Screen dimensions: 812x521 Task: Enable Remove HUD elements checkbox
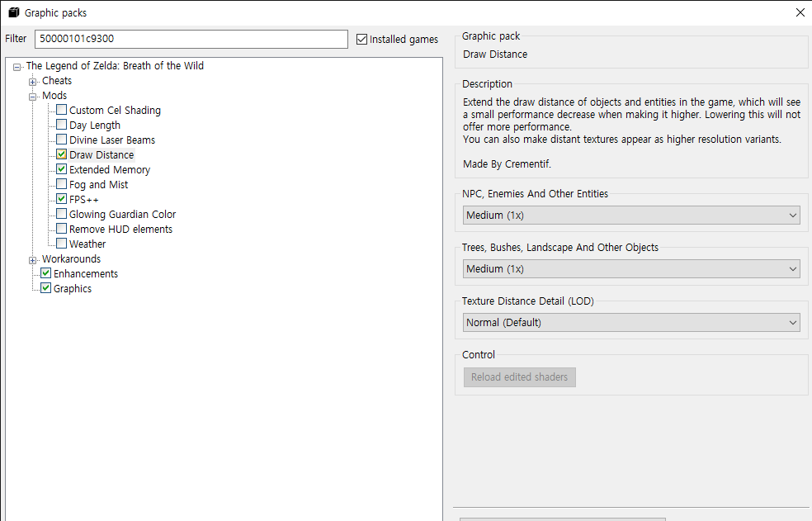click(62, 229)
